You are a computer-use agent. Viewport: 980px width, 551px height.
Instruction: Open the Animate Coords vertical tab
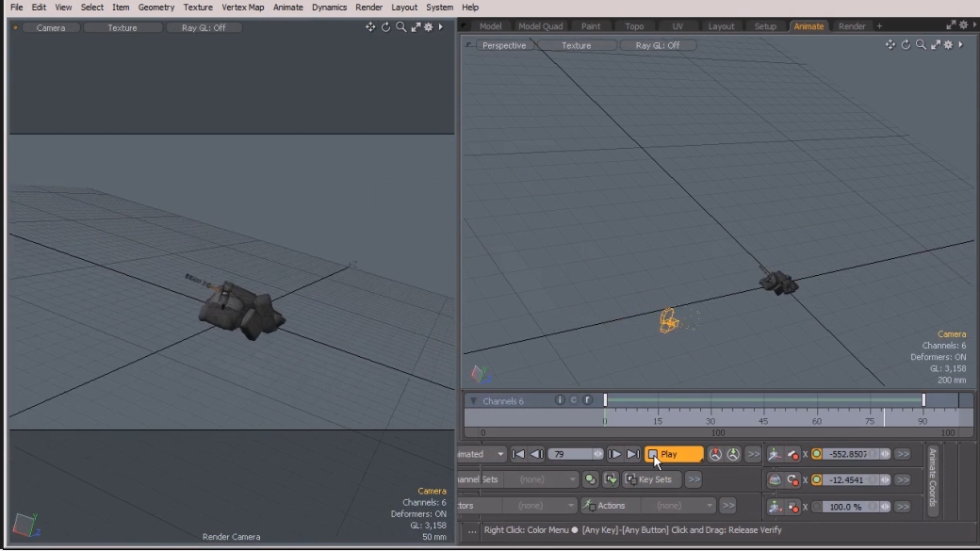933,479
